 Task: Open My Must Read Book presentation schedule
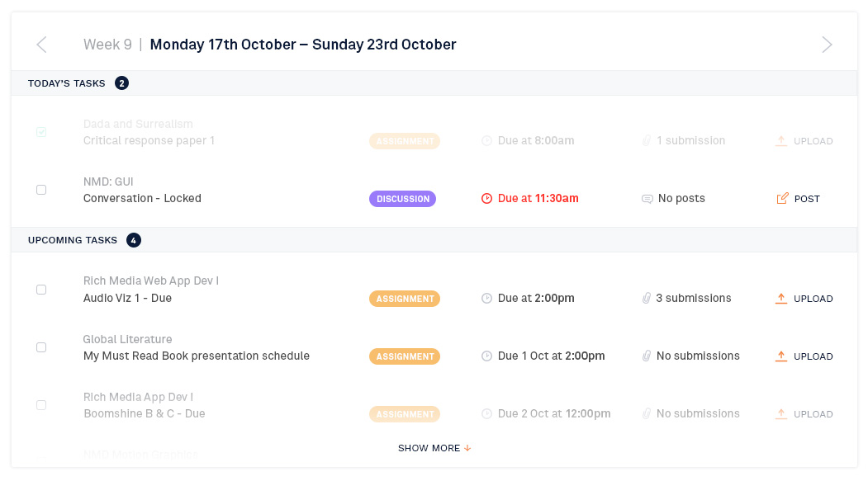click(x=197, y=356)
